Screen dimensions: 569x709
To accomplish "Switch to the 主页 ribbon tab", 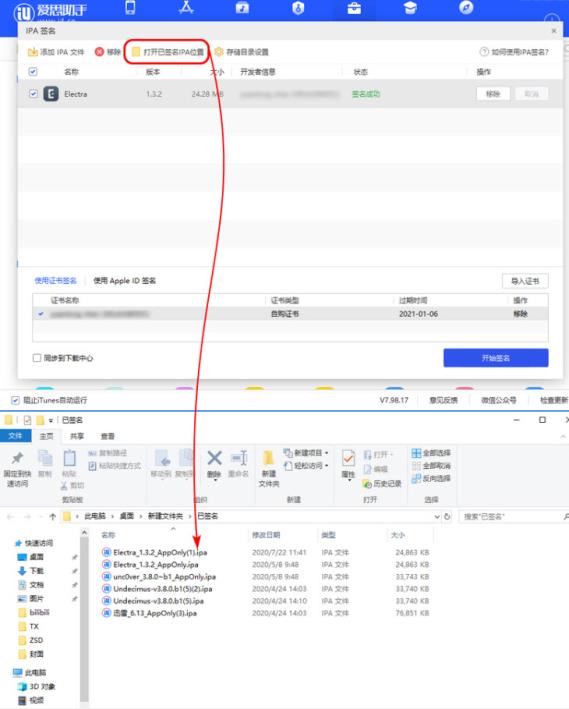I will pos(46,436).
